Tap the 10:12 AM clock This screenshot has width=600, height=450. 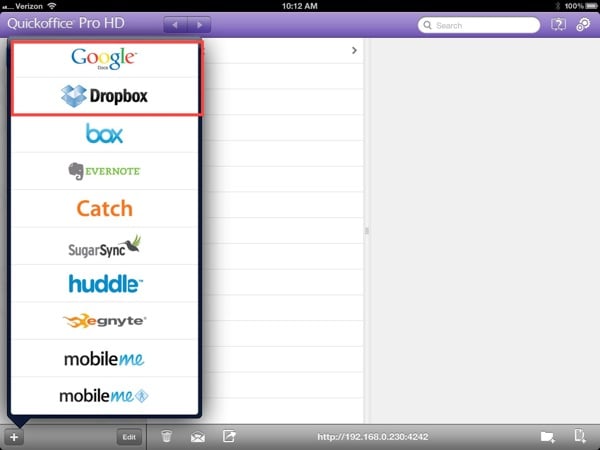coord(300,6)
